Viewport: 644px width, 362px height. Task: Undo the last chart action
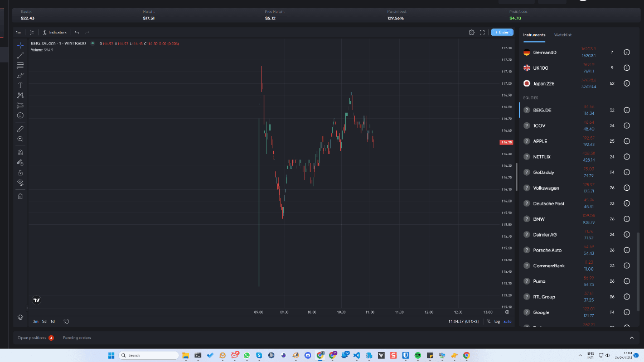coord(77,32)
